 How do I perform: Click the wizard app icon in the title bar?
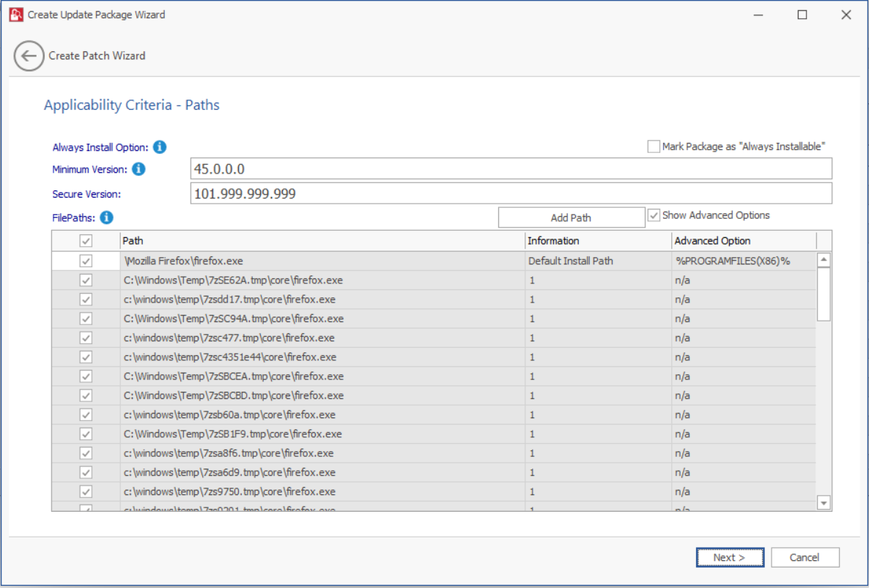click(16, 15)
